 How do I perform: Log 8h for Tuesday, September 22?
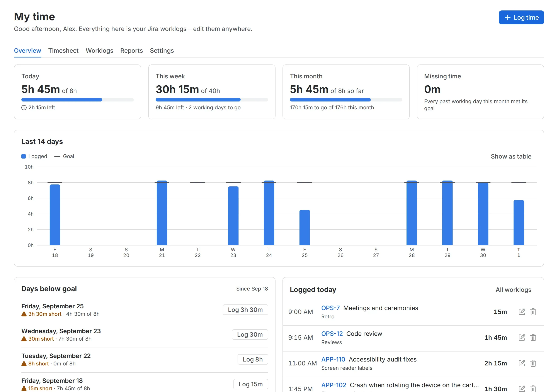(253, 359)
